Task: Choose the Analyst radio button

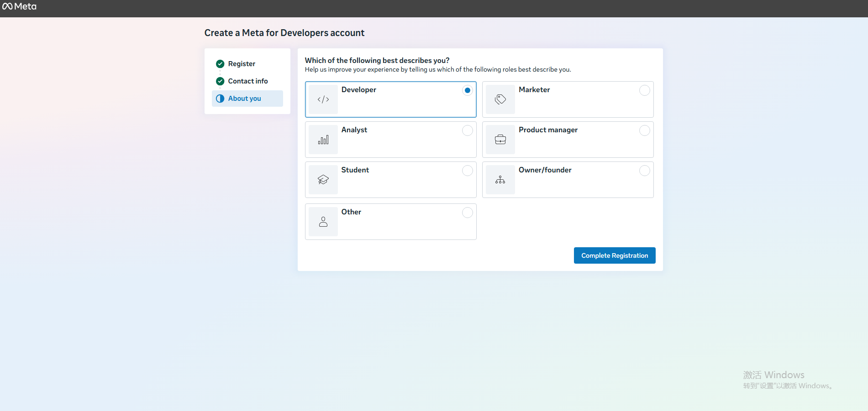Action: click(x=467, y=130)
